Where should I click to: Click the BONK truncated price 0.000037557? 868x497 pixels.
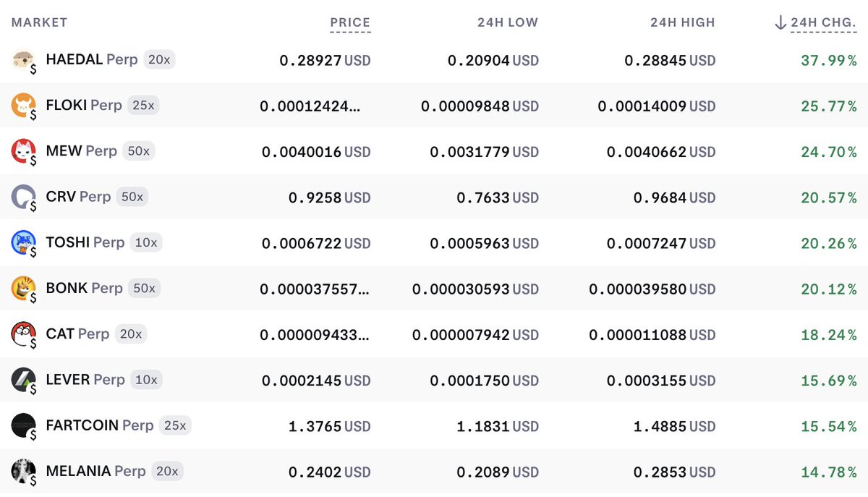(315, 289)
